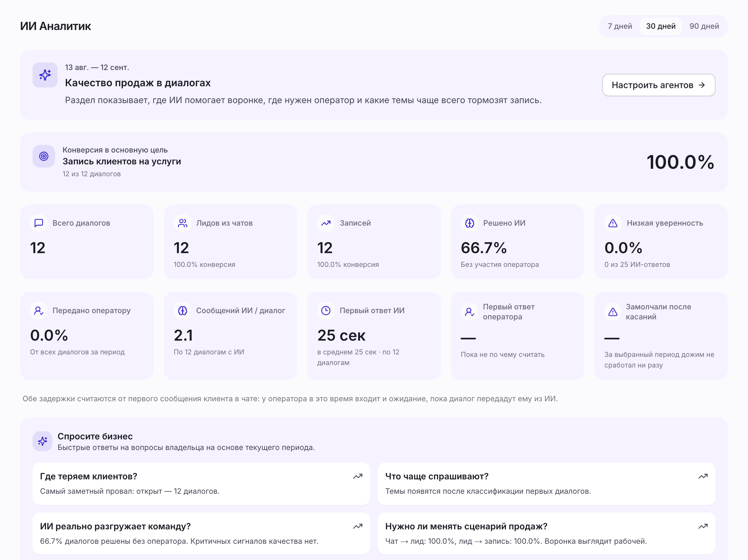Click the warning triangle in Низкая уверенность
748x560 pixels.
tap(613, 223)
